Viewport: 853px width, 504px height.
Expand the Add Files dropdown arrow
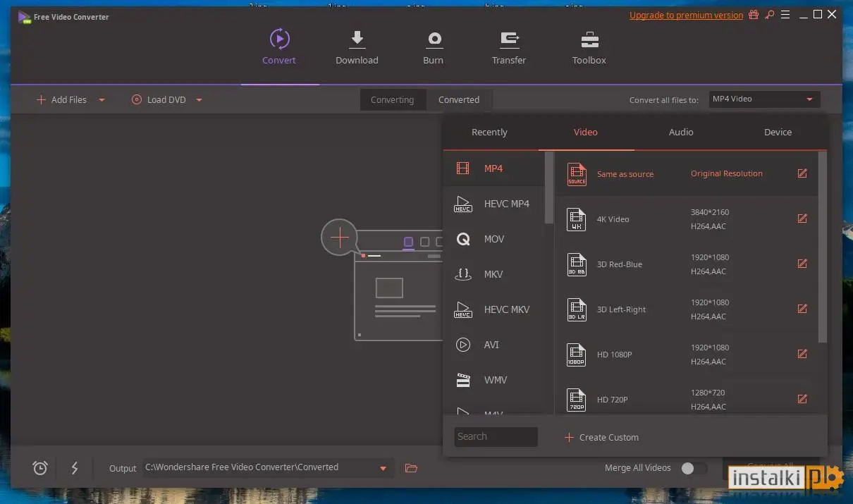coord(102,100)
